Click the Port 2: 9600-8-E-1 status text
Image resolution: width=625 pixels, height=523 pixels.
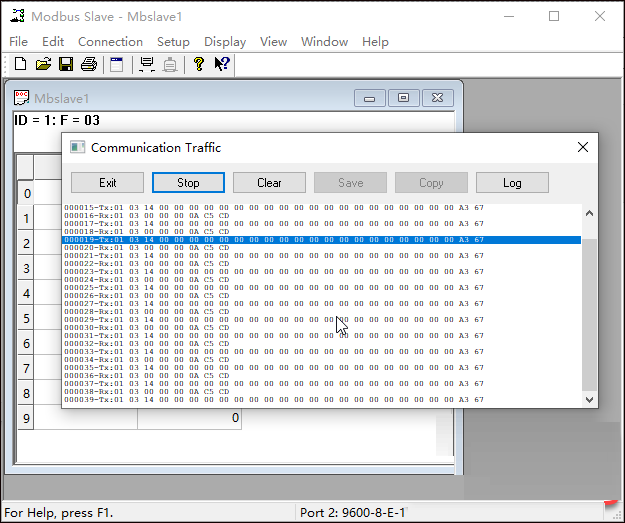(x=352, y=512)
